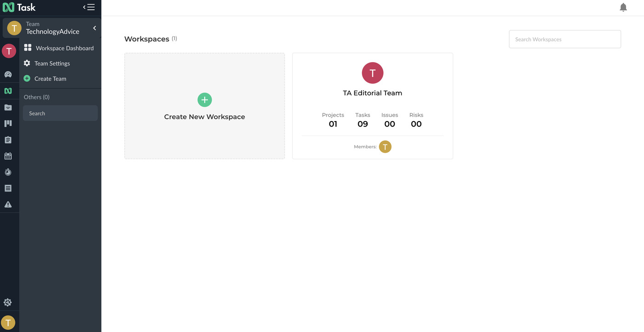The height and width of the screenshot is (332, 644).
Task: Click the Create Team option
Action: point(50,78)
